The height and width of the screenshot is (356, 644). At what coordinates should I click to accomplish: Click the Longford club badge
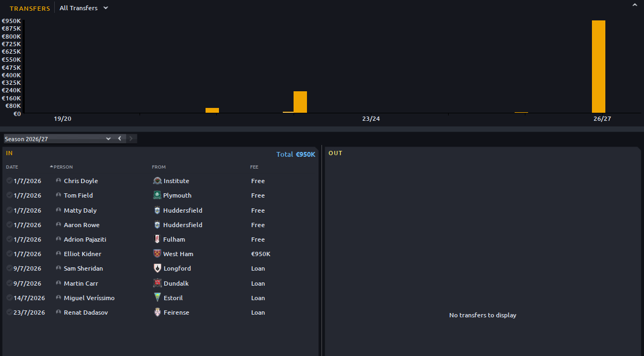click(x=157, y=268)
